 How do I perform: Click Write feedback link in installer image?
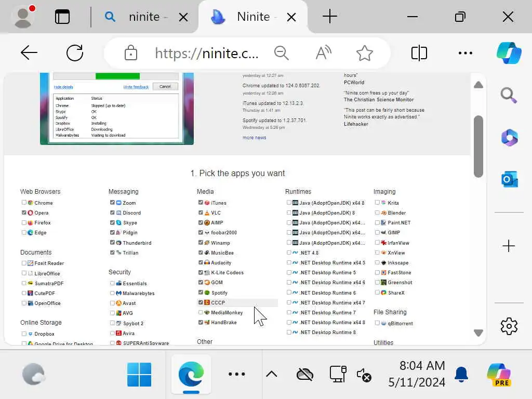point(136,87)
